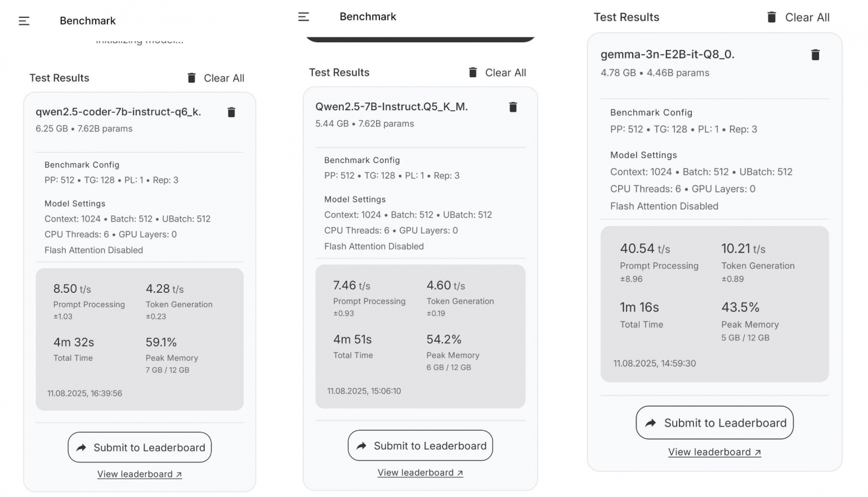Select the Qwen2.5-7B-Instruct.Q5_K_M model title
The width and height of the screenshot is (868, 497).
tap(391, 106)
